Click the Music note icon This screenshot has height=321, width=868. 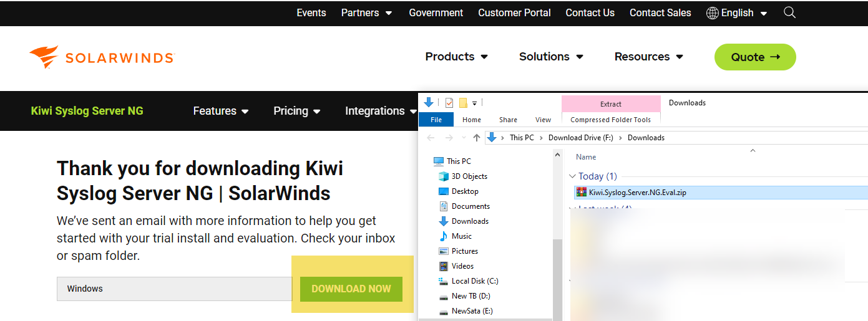pyautogui.click(x=444, y=236)
